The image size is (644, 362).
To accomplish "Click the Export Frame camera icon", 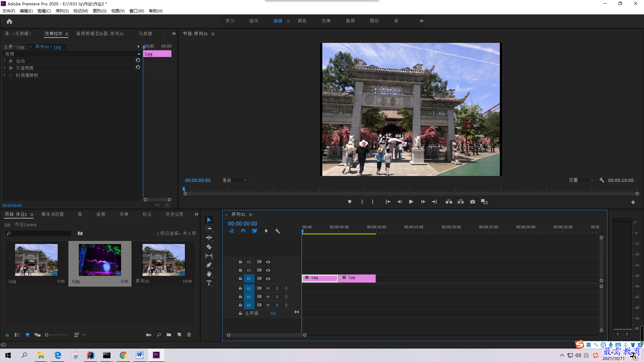I will click(x=473, y=202).
